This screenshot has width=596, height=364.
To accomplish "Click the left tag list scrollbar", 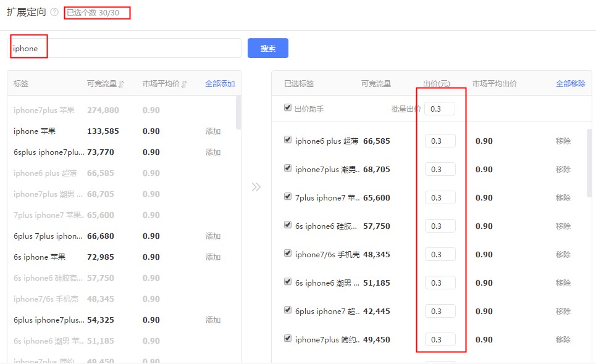I will (x=238, y=114).
